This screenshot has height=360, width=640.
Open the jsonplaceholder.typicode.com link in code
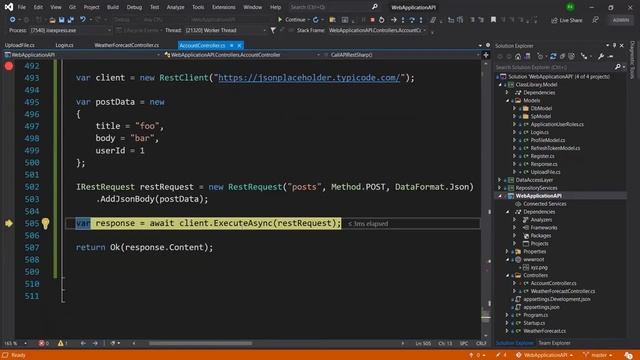pyautogui.click(x=309, y=78)
